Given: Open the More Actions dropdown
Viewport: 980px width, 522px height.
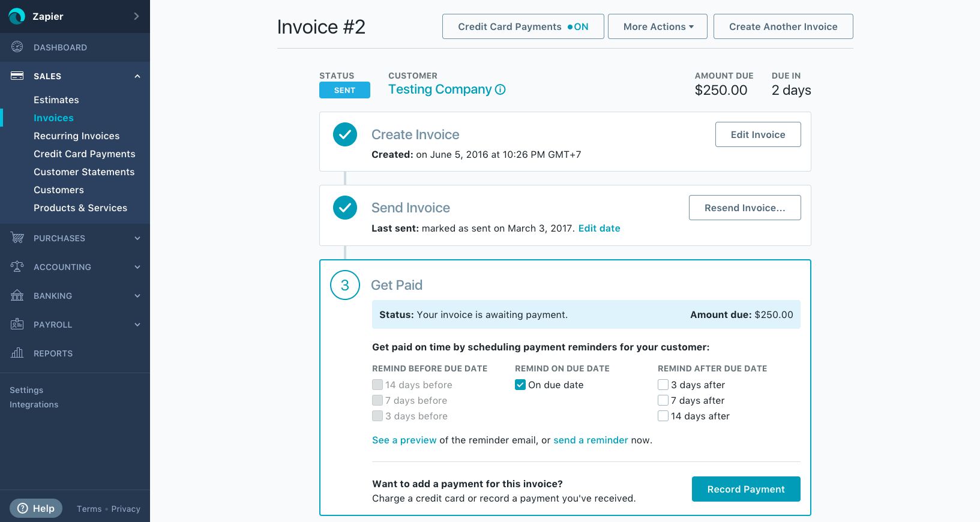Looking at the screenshot, I should (x=657, y=26).
